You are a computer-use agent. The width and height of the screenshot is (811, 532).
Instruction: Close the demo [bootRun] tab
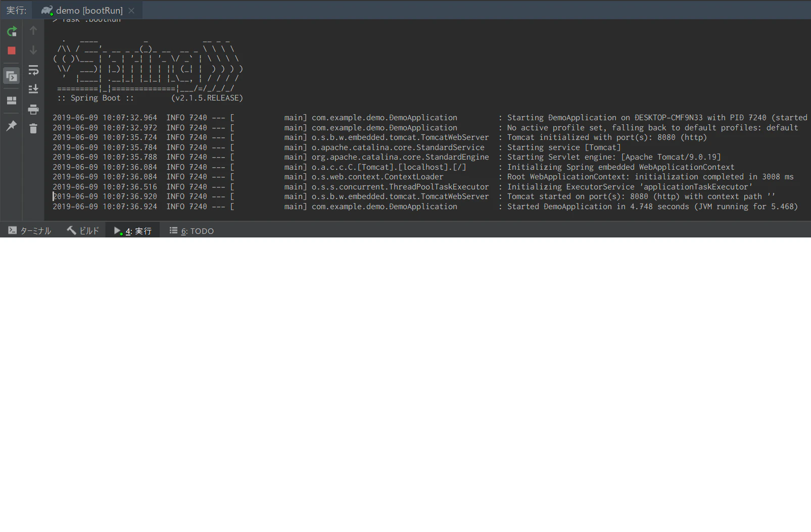(131, 10)
